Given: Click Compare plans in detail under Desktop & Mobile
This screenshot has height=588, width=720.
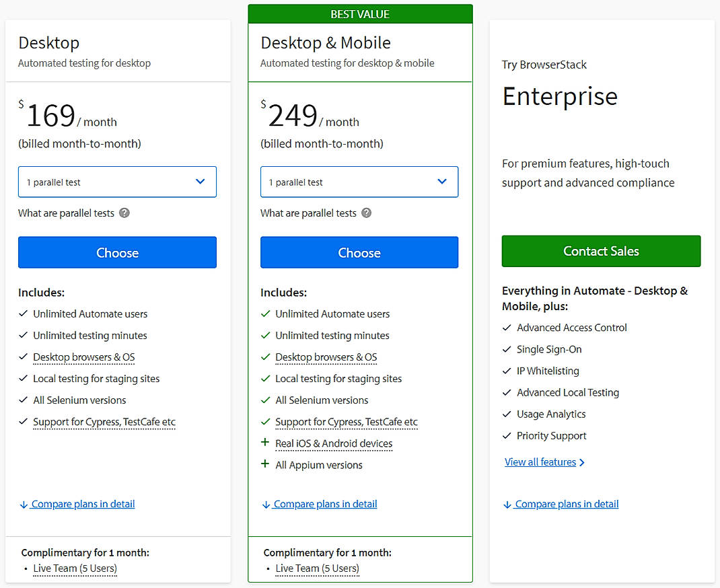Looking at the screenshot, I should pos(320,504).
